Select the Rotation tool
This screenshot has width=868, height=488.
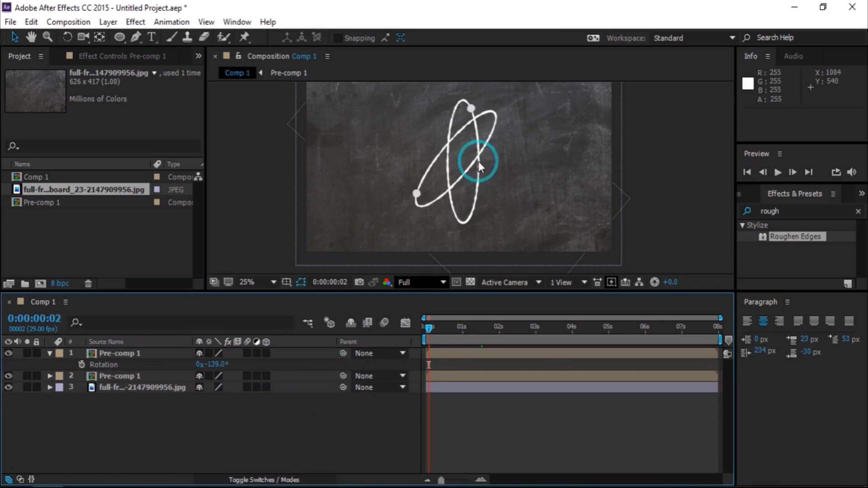tap(67, 37)
